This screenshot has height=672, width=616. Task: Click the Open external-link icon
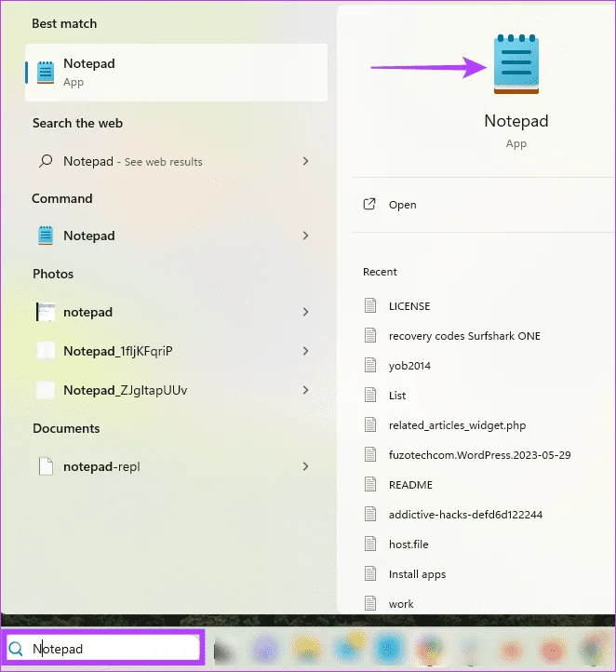pyautogui.click(x=369, y=204)
